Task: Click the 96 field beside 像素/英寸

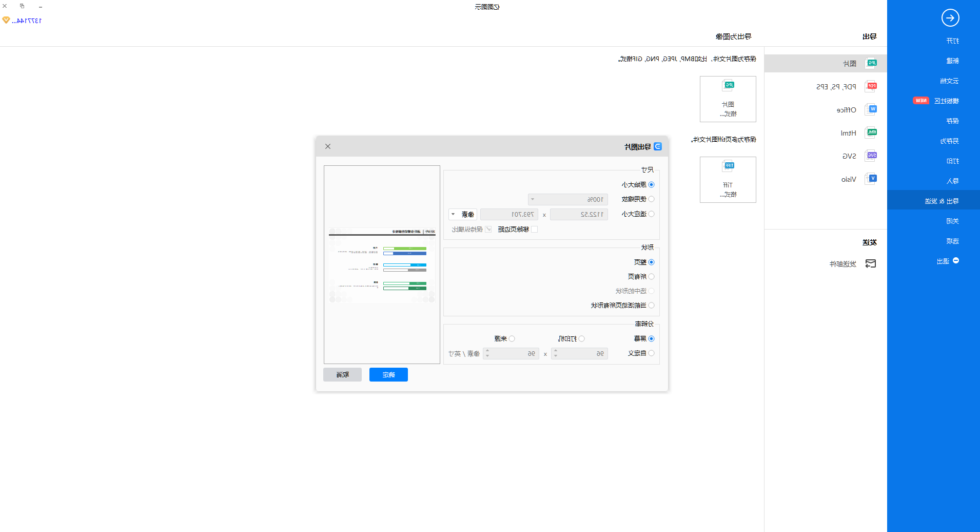Action: coord(511,353)
